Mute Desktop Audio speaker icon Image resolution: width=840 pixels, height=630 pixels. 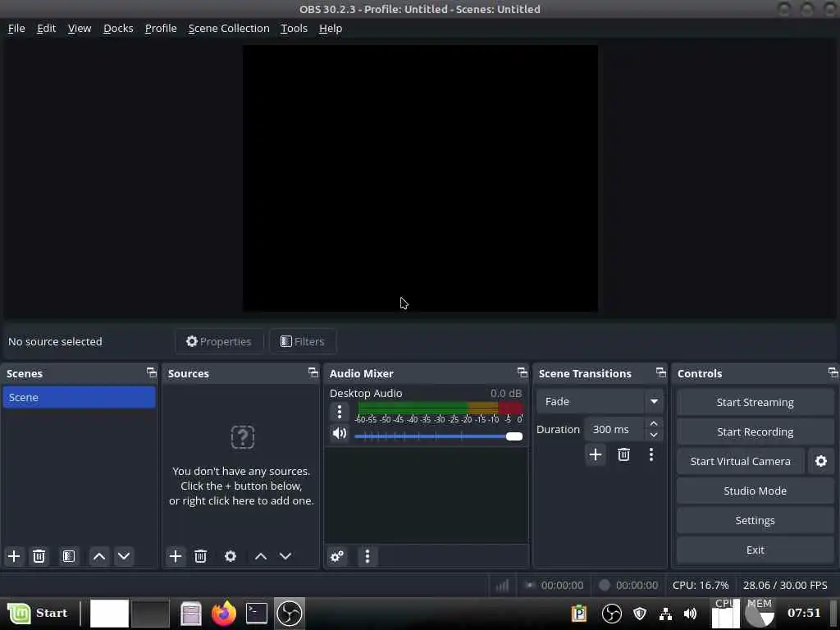[x=339, y=433]
